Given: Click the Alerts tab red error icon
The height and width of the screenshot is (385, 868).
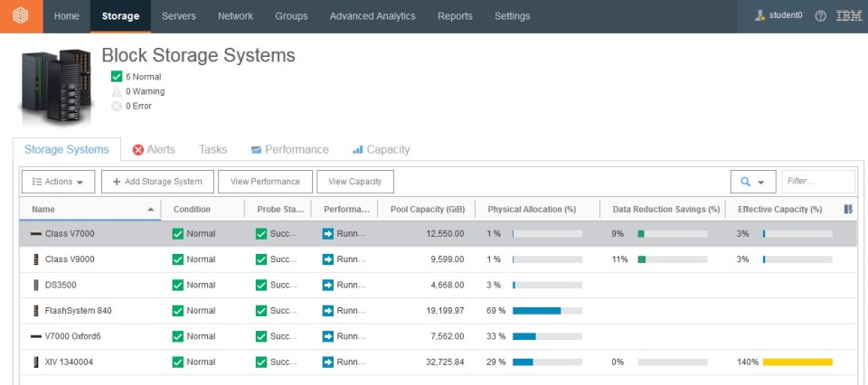Looking at the screenshot, I should (138, 150).
